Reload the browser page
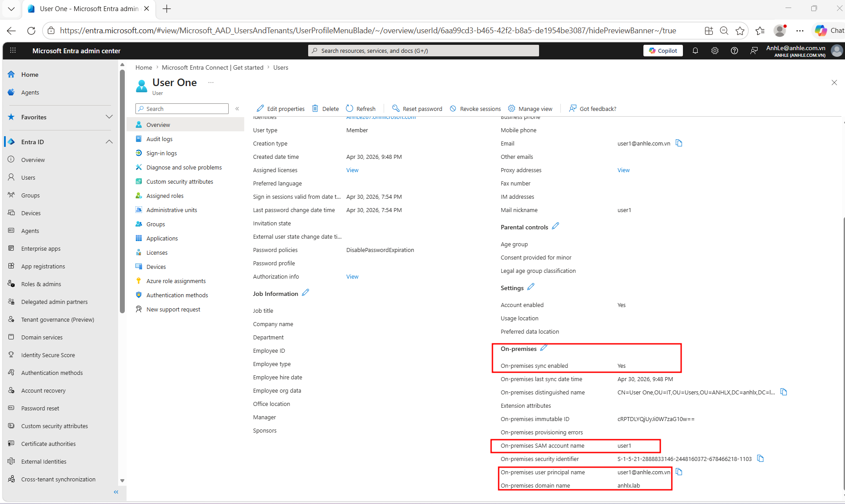 (31, 31)
